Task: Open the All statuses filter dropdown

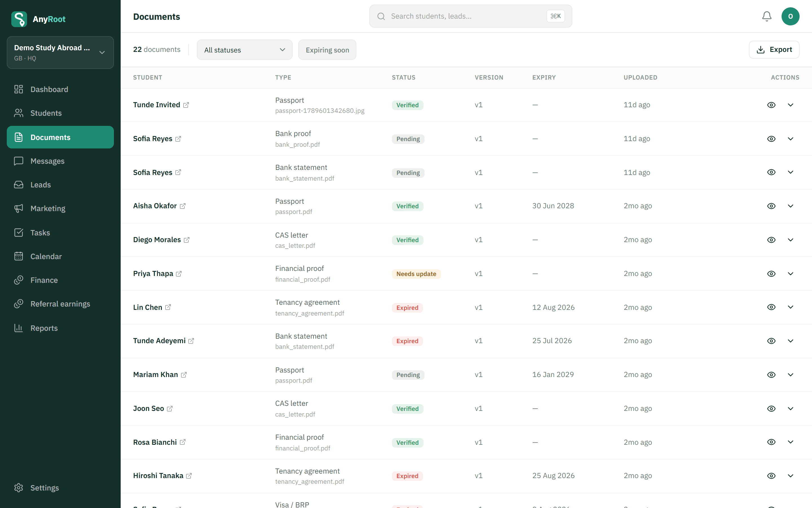Action: (245, 50)
